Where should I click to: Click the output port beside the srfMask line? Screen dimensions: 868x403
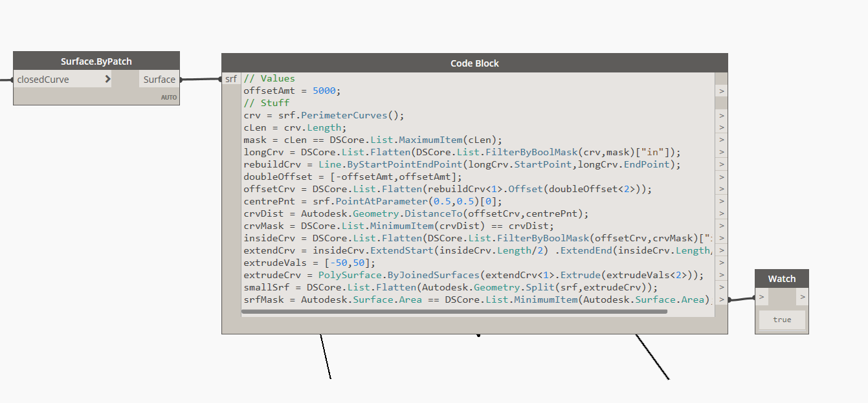(721, 299)
